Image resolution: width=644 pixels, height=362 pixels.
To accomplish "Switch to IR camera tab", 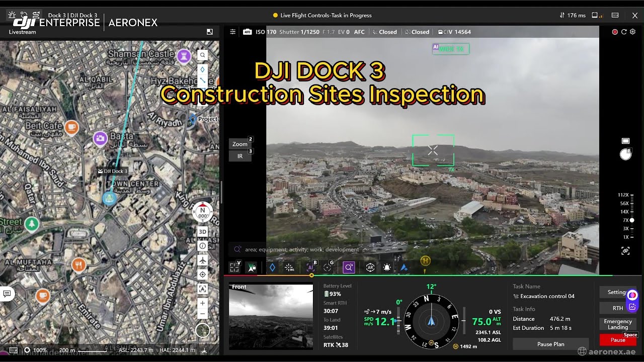I will point(240,156).
